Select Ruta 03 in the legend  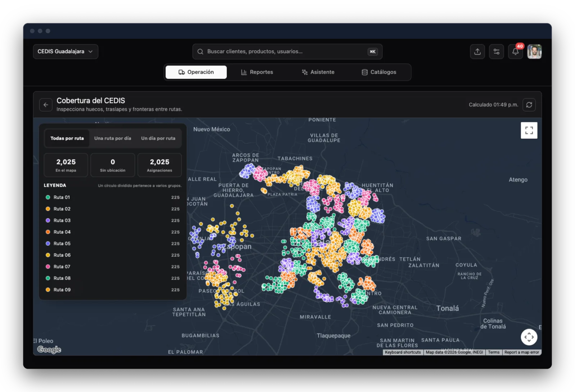point(112,220)
